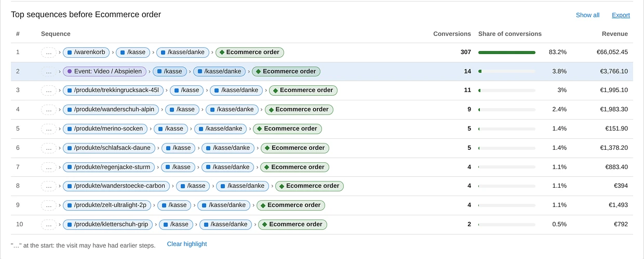Select the /warenkorb page chip
This screenshot has width=644, height=259.
(86, 52)
